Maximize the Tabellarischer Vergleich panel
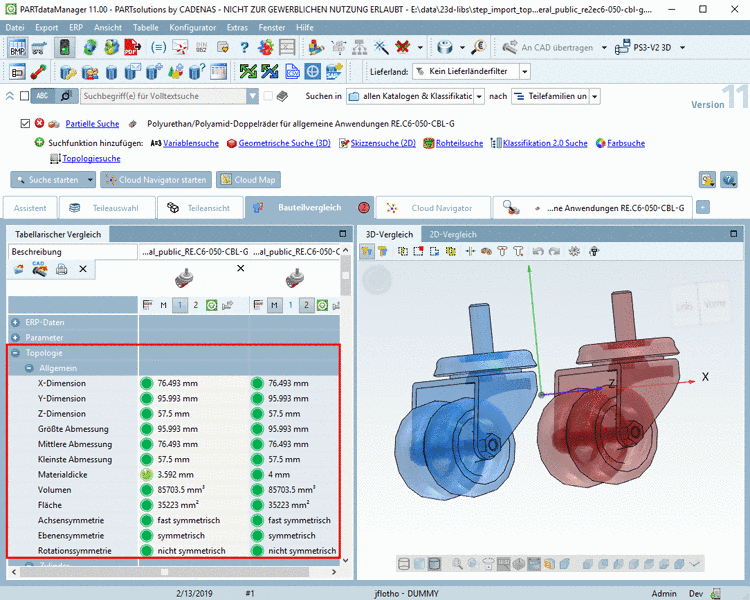This screenshot has height=600, width=750. pos(342,234)
